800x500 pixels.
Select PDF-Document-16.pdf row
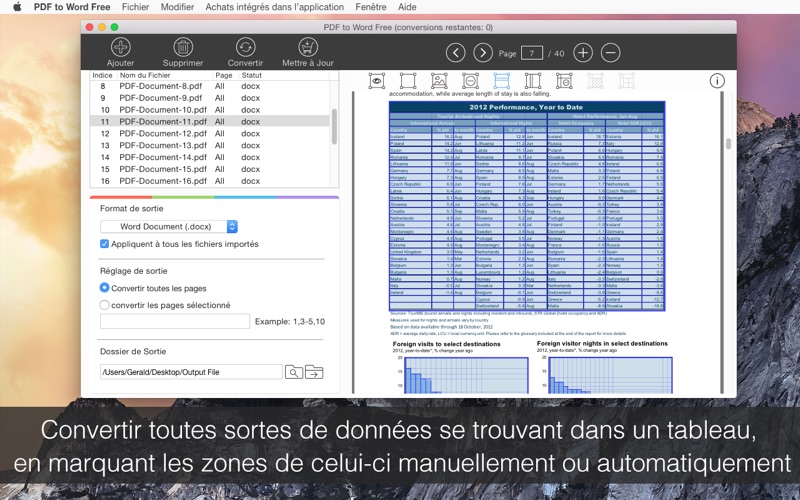[x=210, y=181]
